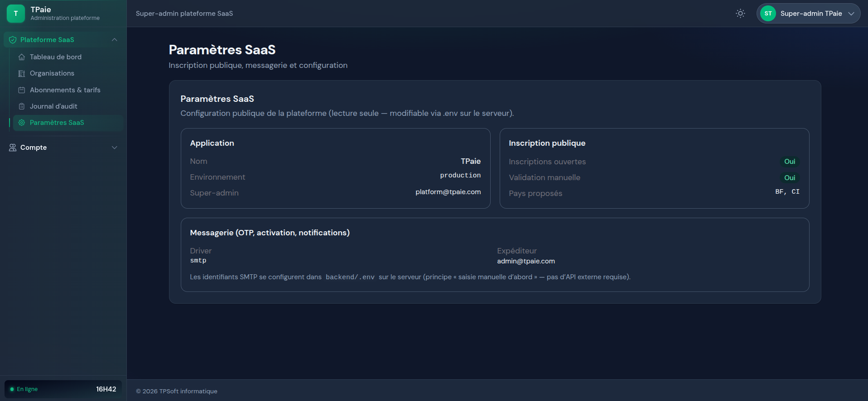
Task: Click the platform@tpaie.com super-admin email
Action: click(x=448, y=192)
